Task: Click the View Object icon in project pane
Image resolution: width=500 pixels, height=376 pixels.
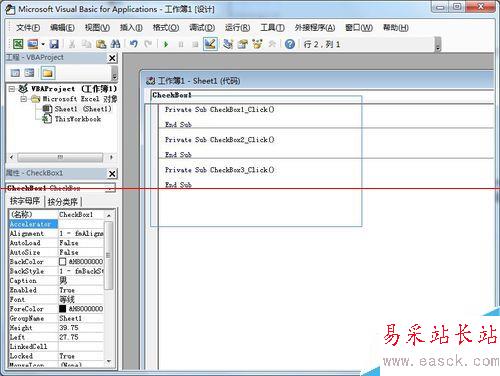Action: (29, 73)
